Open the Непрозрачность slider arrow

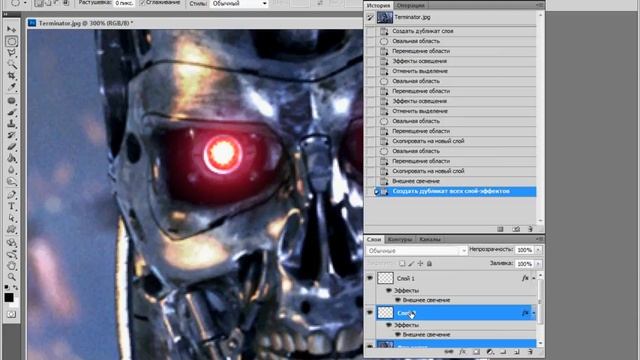click(x=538, y=250)
